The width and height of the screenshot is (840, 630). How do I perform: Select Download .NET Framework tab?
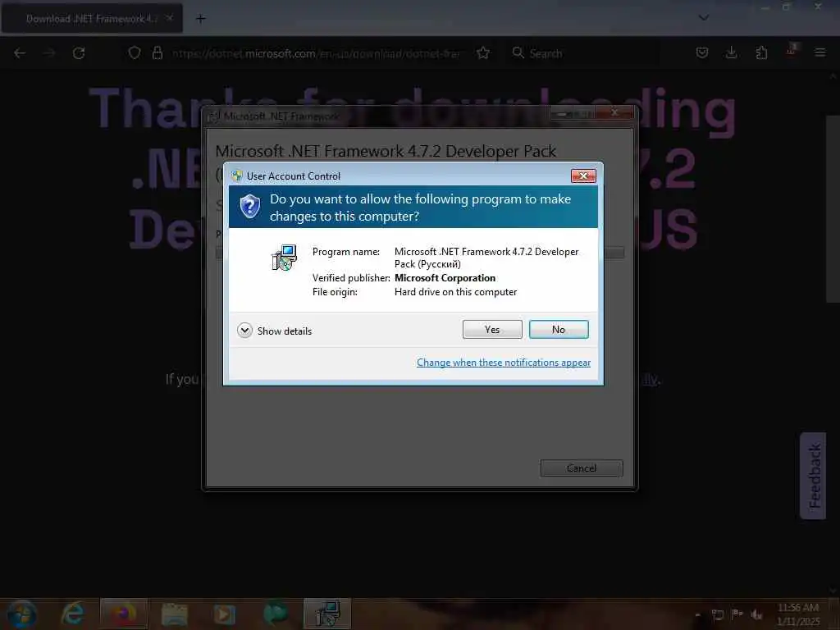tap(92, 19)
